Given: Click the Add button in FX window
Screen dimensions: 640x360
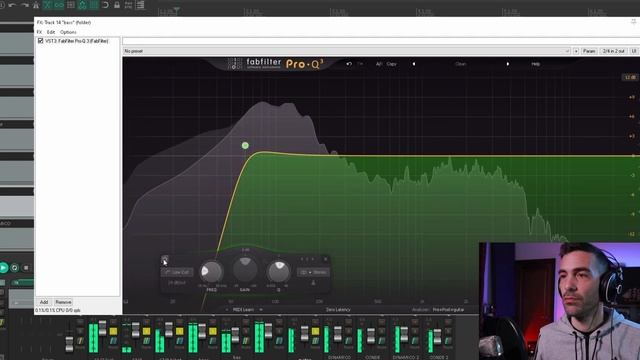Looking at the screenshot, I should pos(44,302).
